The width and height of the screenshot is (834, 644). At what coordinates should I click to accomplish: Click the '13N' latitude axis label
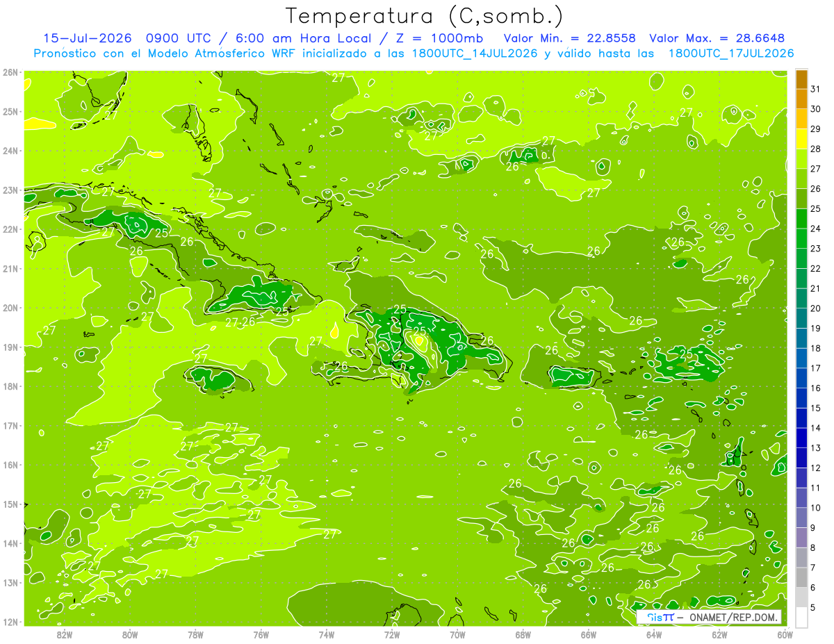tap(10, 582)
